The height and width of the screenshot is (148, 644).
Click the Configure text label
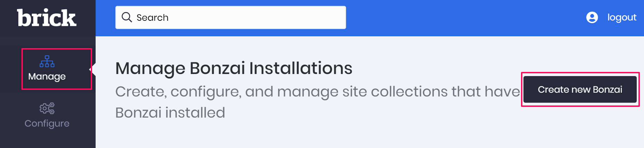[x=47, y=123]
